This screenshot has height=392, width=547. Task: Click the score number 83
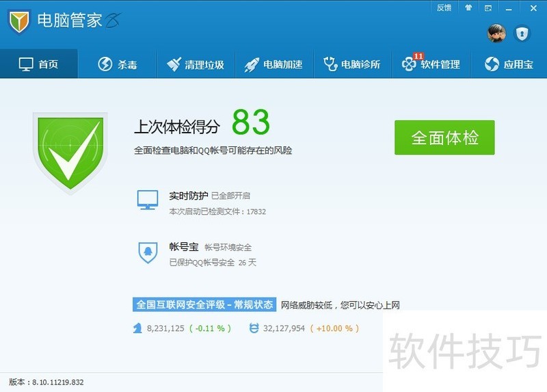[x=251, y=122]
